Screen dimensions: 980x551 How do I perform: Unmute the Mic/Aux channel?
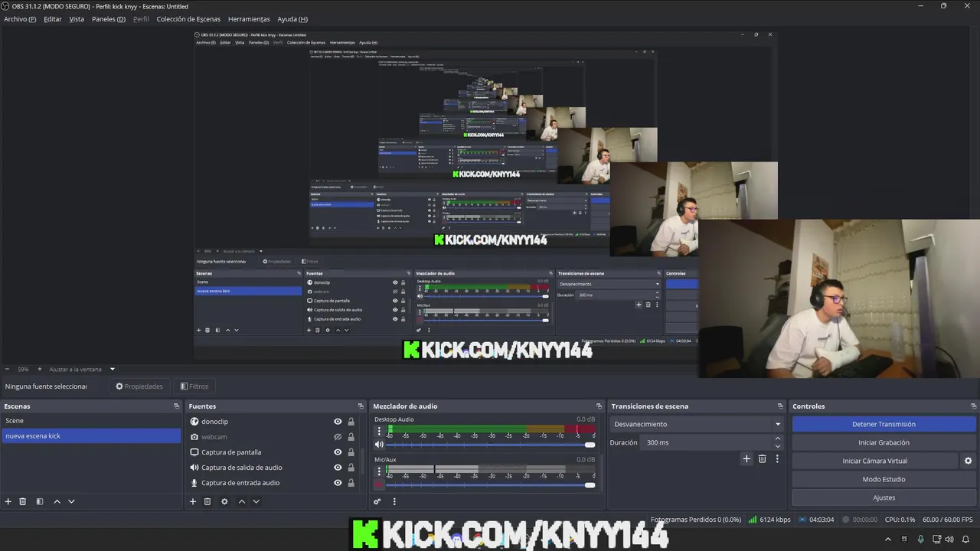pos(378,484)
